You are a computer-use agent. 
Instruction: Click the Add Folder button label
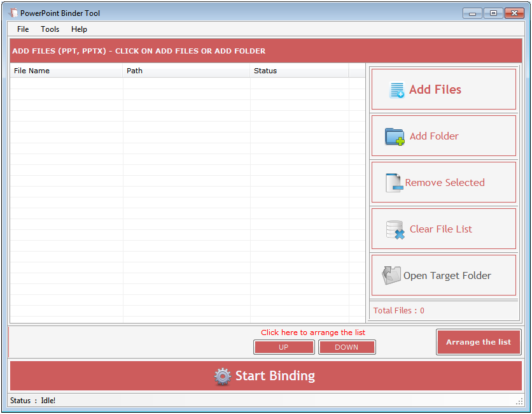point(434,136)
